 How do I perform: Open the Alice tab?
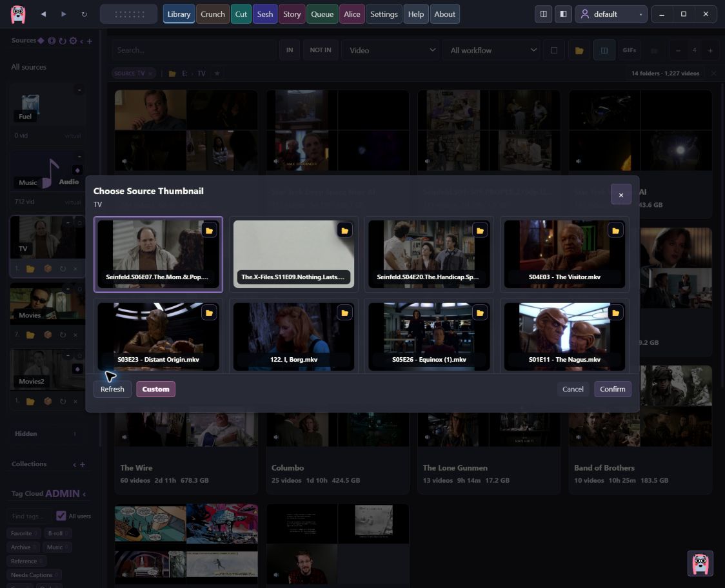(352, 14)
